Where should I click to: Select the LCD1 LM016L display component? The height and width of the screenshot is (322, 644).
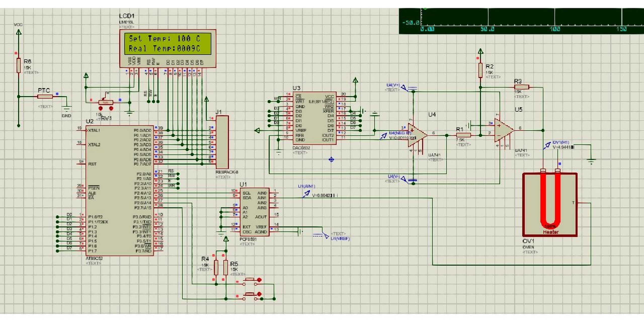[x=168, y=48]
